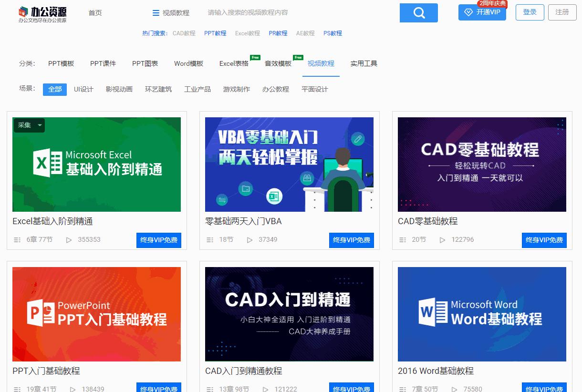The image size is (582, 392).
Task: Click 终身VIP免费 on the CAD零基础教程 card
Action: tap(544, 240)
